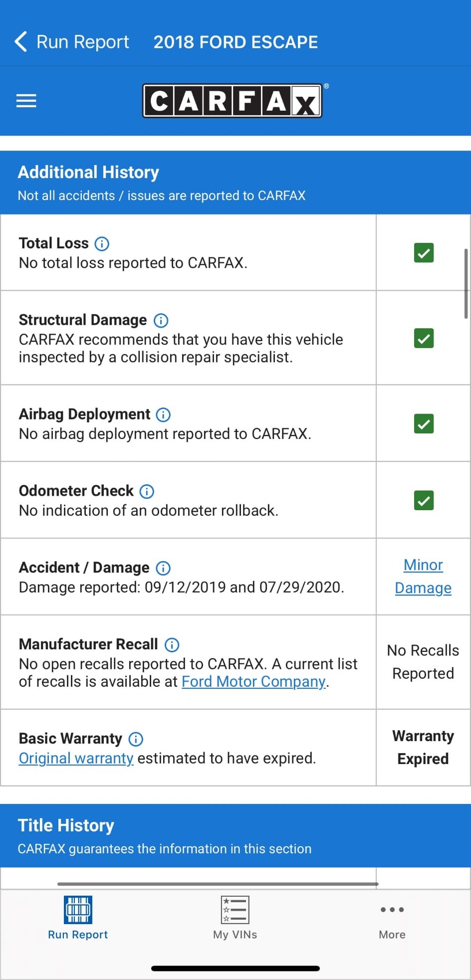Tap the Total Loss info icon
The width and height of the screenshot is (471, 980).
102,243
